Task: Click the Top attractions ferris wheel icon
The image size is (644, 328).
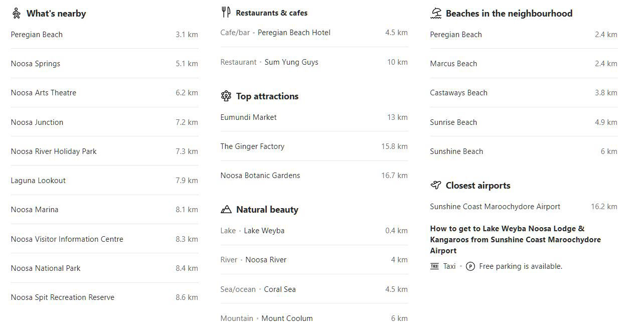Action: tap(226, 96)
